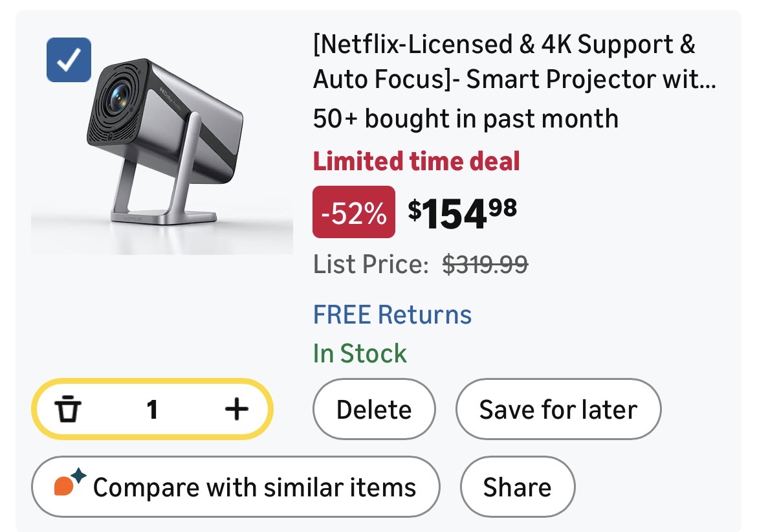Image resolution: width=757 pixels, height=532 pixels.
Task: Click the quantity number 1
Action: (x=153, y=409)
